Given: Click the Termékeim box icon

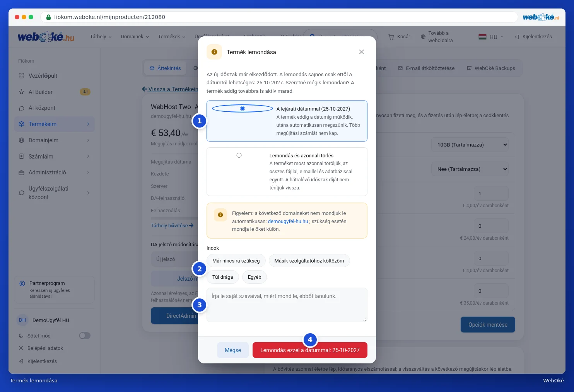Looking at the screenshot, I should point(22,124).
